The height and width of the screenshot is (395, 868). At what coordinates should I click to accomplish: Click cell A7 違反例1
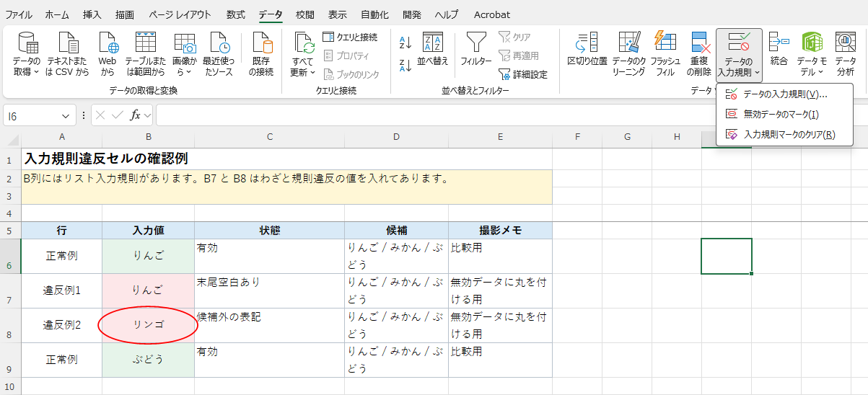pos(61,290)
